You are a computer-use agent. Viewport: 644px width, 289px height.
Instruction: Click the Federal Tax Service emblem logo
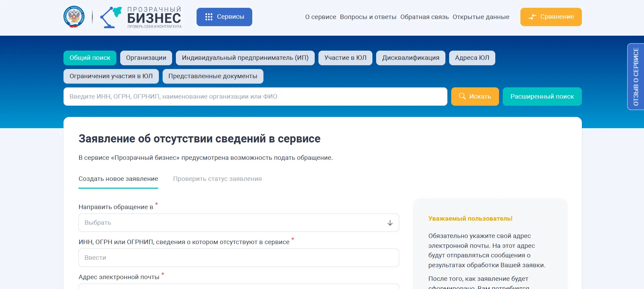click(x=74, y=17)
